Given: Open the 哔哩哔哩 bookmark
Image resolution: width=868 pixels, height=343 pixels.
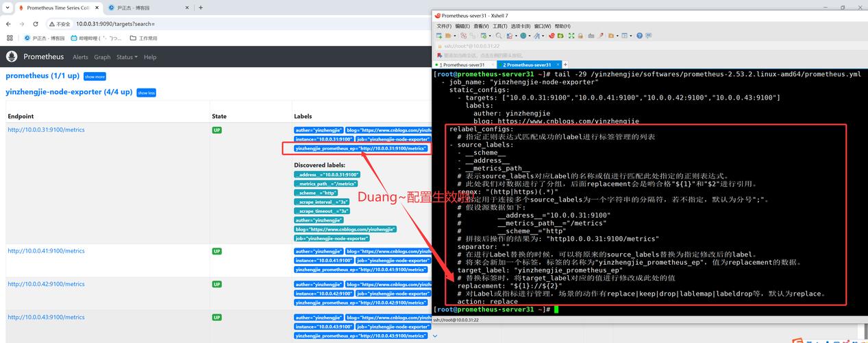Looking at the screenshot, I should [96, 38].
